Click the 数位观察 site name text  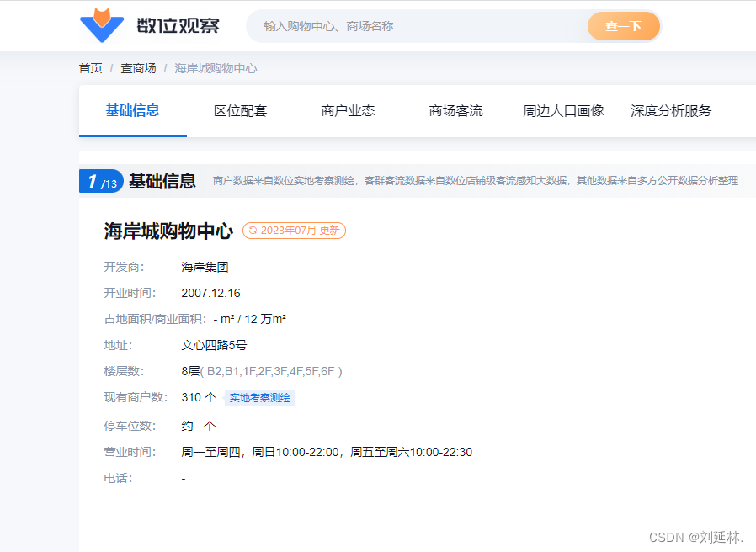[178, 25]
